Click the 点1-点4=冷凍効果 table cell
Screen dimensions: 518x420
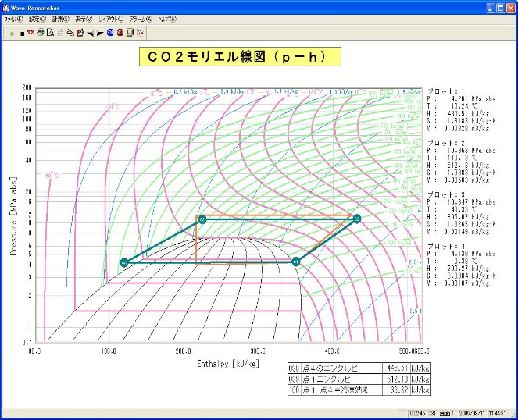click(x=341, y=390)
